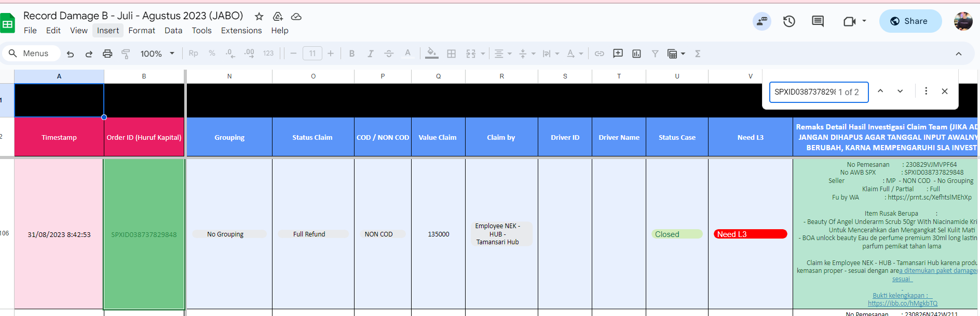
Task: Decrease decimal places
Action: [230, 54]
